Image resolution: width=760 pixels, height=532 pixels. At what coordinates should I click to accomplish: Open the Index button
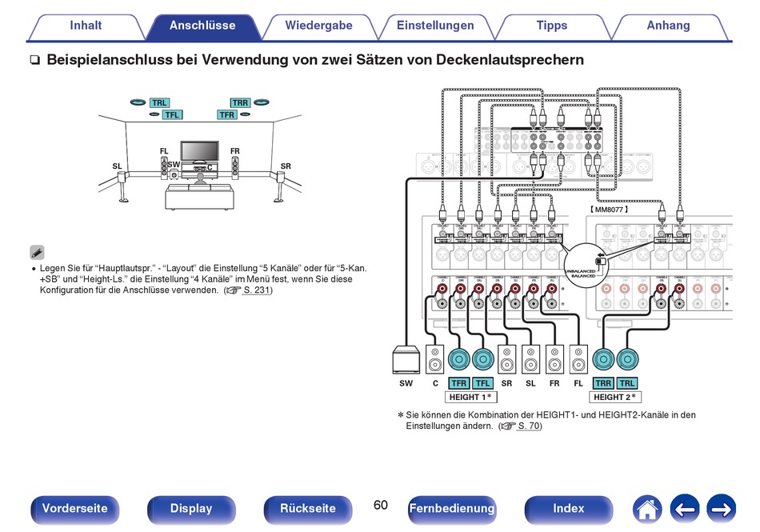(x=569, y=510)
